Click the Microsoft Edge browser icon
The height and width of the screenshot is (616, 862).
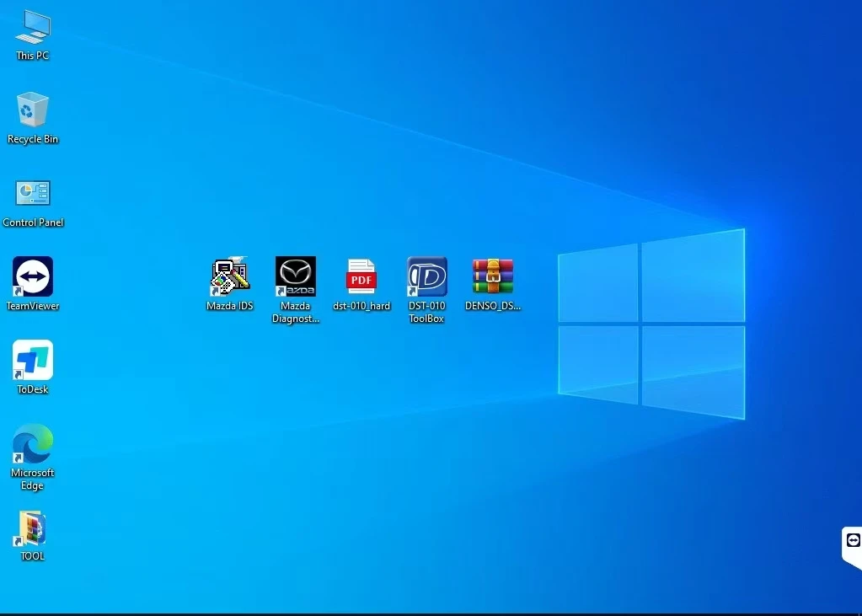(33, 443)
